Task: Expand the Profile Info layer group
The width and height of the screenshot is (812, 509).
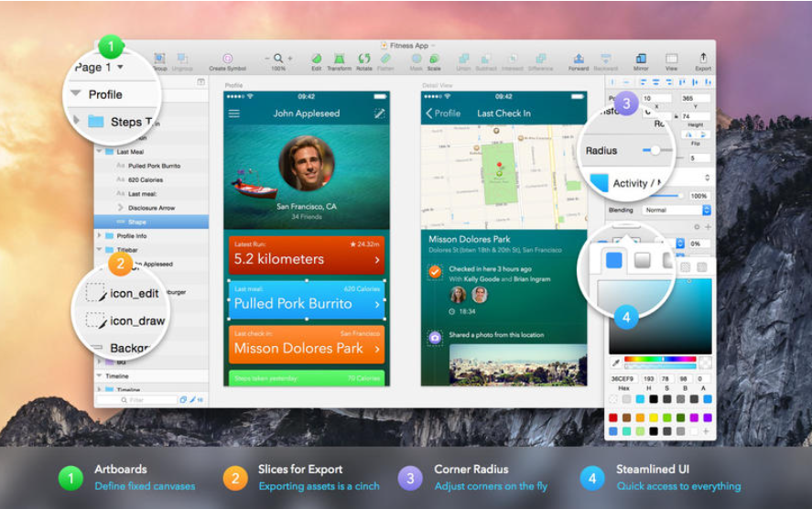Action: [99, 235]
